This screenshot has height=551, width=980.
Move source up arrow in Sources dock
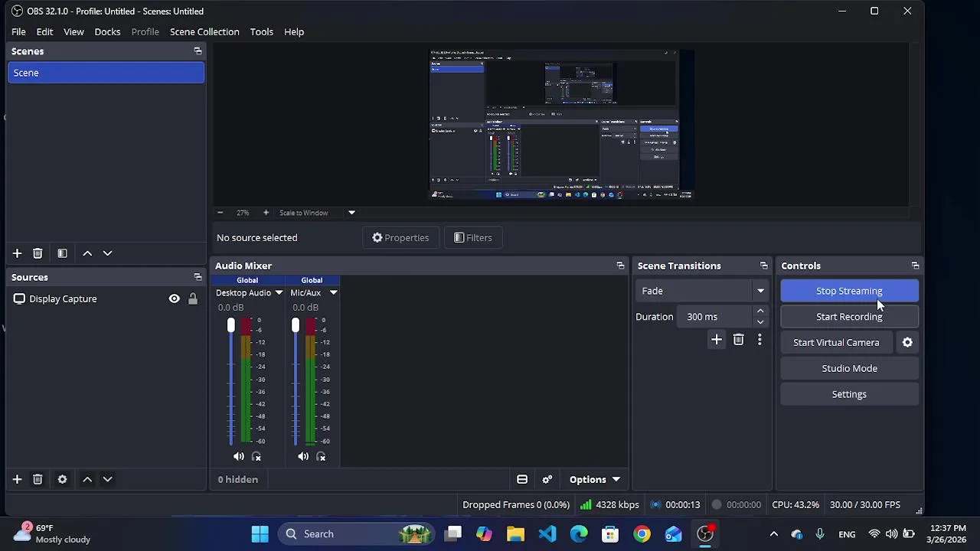[87, 479]
